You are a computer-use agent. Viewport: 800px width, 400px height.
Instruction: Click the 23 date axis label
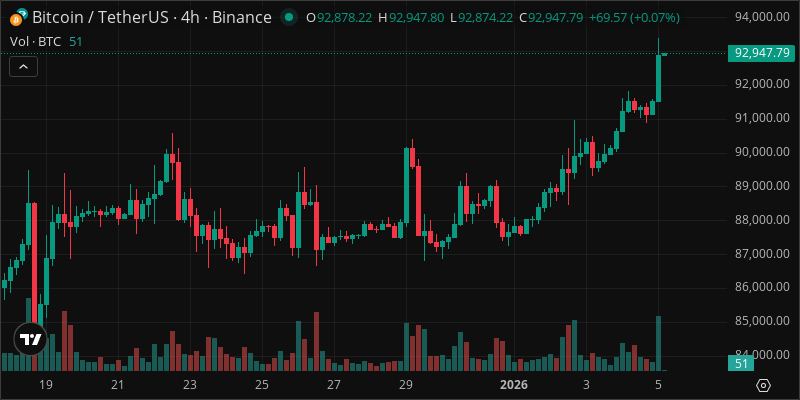point(190,384)
